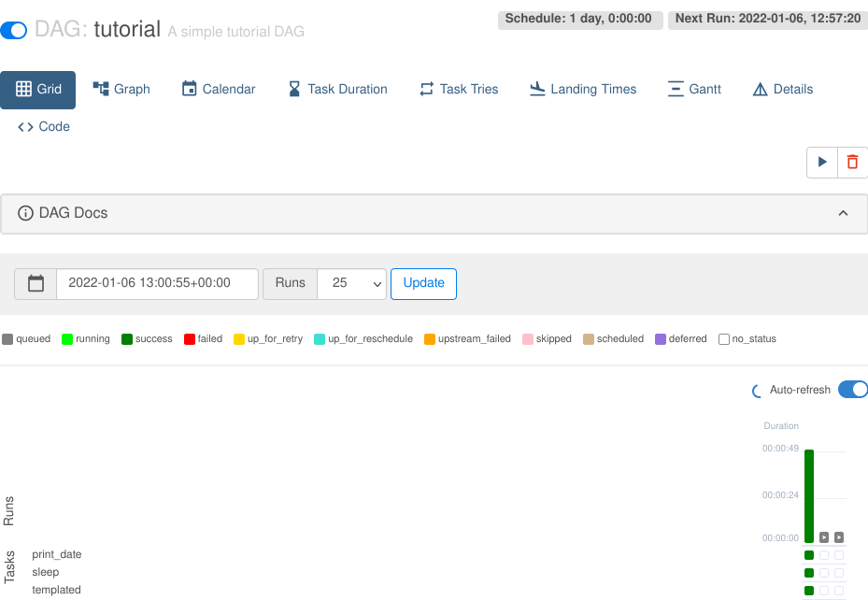This screenshot has height=600, width=868.
Task: Edit the base date input field
Action: point(157,283)
